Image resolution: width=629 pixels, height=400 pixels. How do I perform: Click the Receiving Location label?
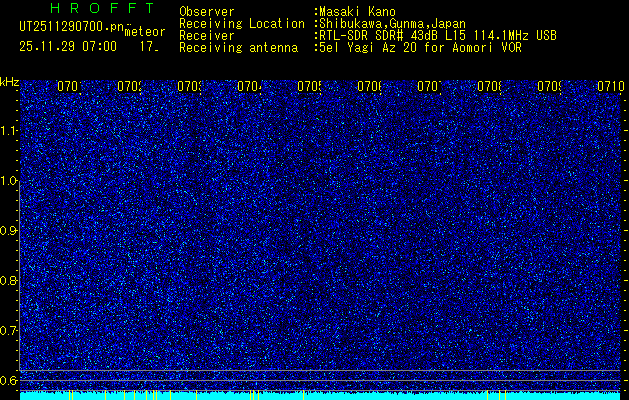pyautogui.click(x=242, y=24)
